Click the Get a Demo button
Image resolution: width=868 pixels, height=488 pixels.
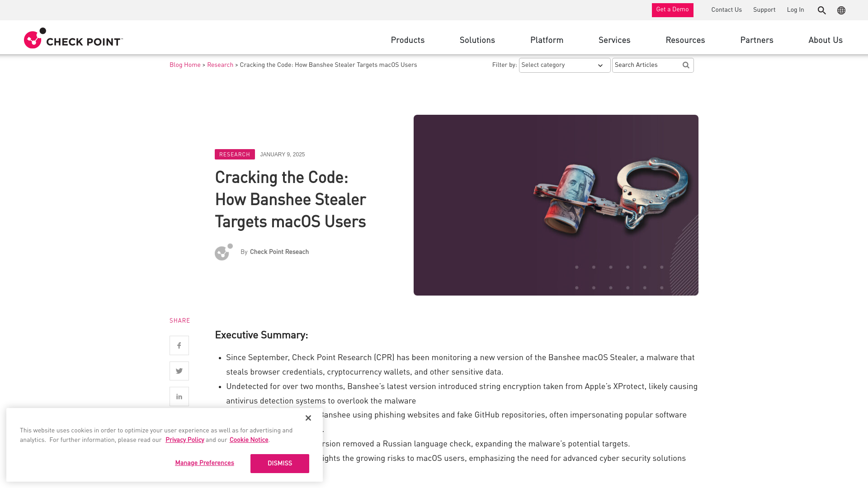click(x=672, y=10)
